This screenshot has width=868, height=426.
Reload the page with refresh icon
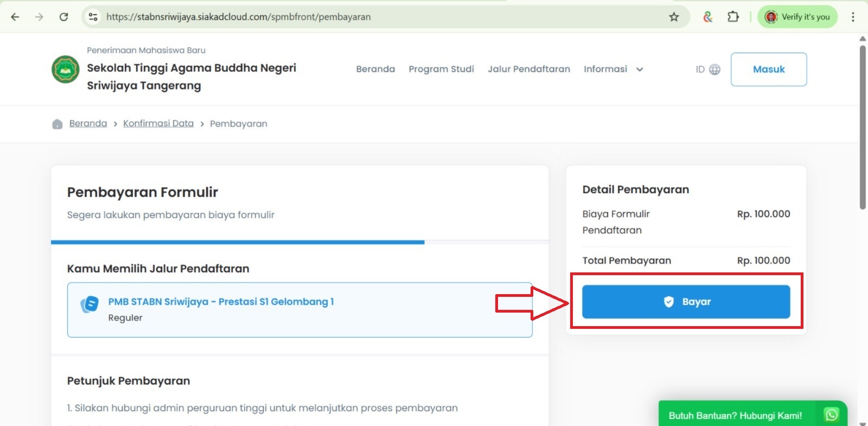(x=63, y=17)
